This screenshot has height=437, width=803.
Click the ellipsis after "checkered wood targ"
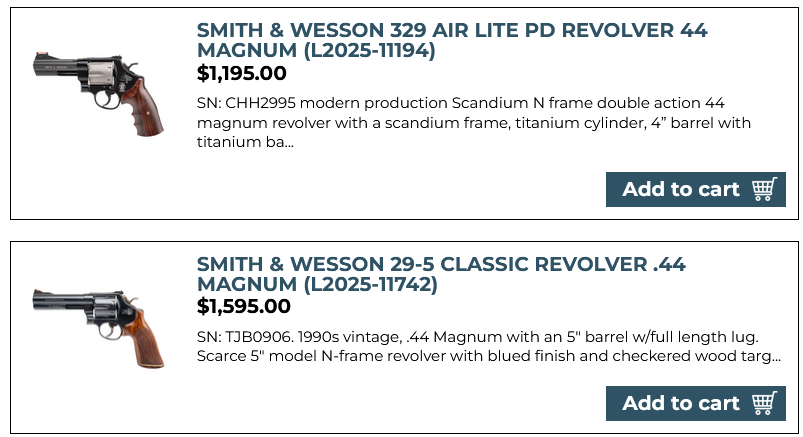pos(776,356)
